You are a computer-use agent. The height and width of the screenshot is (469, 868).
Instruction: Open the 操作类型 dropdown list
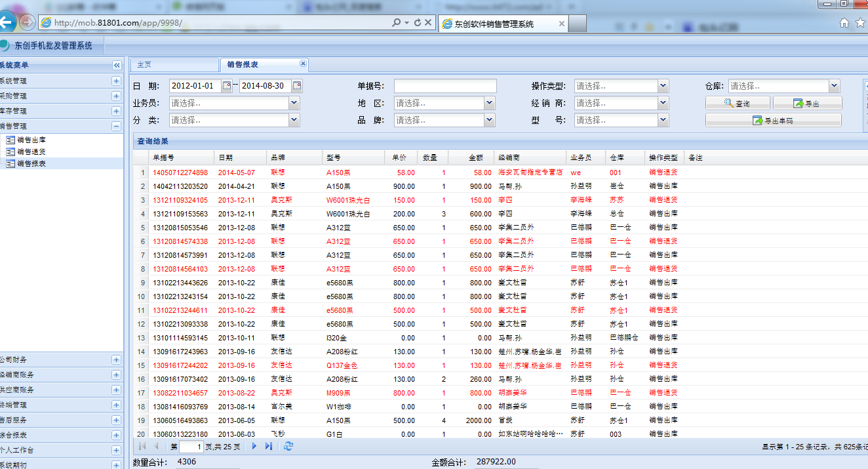pyautogui.click(x=663, y=86)
